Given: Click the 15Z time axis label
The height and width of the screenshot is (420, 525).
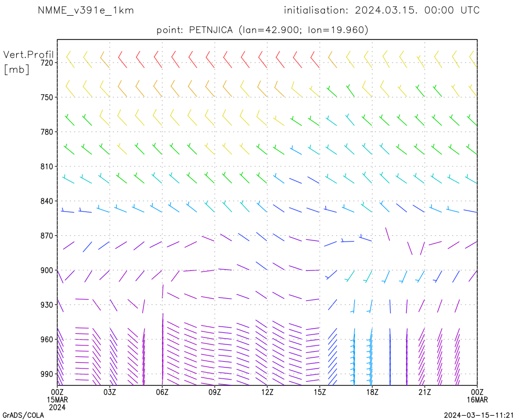Looking at the screenshot, I should 320,392.
